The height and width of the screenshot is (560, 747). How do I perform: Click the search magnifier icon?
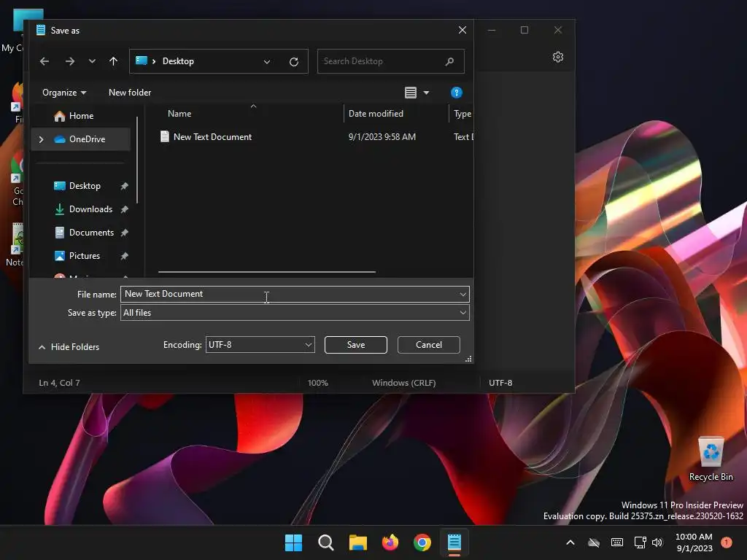[x=449, y=61]
